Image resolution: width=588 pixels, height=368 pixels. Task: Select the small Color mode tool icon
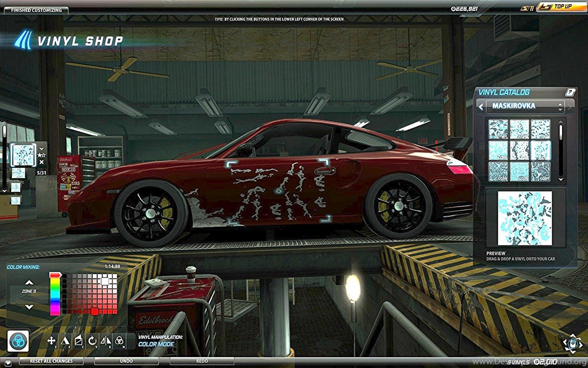(x=119, y=341)
